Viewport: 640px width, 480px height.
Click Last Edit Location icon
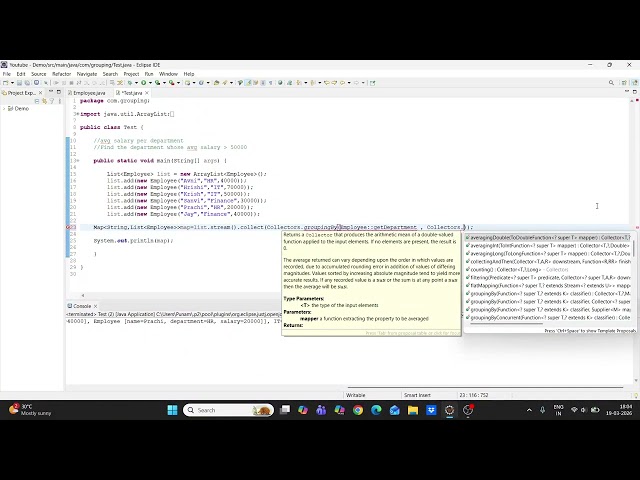tap(327, 83)
